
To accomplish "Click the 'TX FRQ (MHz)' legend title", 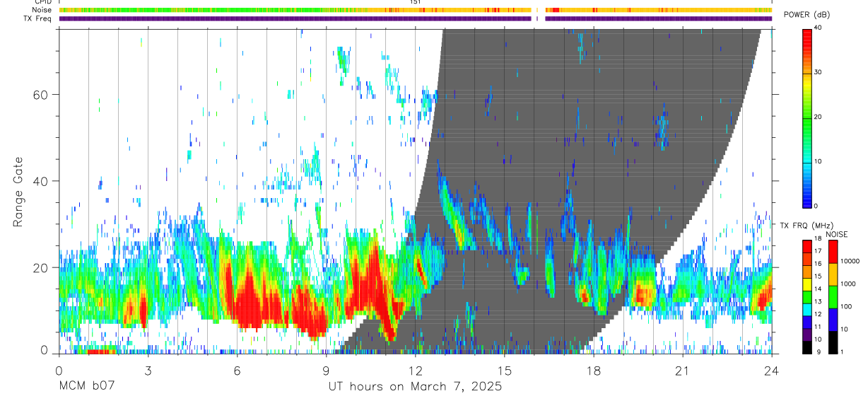I will point(806,225).
